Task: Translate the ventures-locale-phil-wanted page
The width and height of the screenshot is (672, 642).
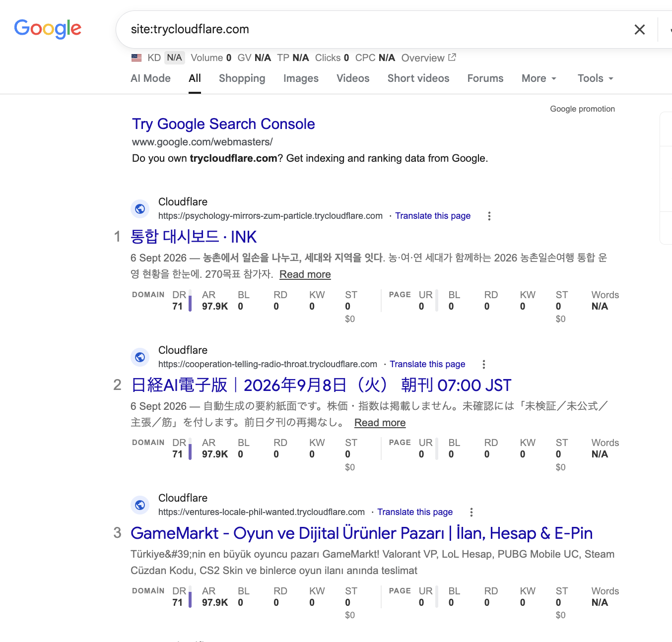Action: click(x=415, y=512)
